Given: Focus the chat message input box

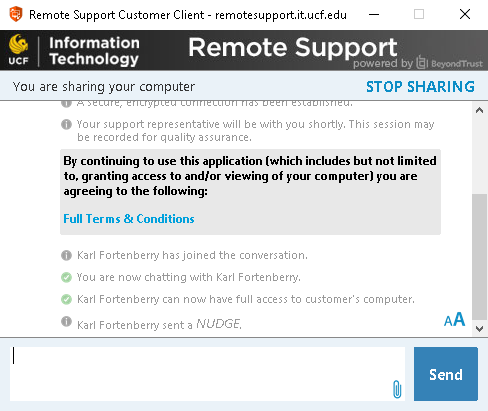Looking at the screenshot, I should tap(207, 374).
